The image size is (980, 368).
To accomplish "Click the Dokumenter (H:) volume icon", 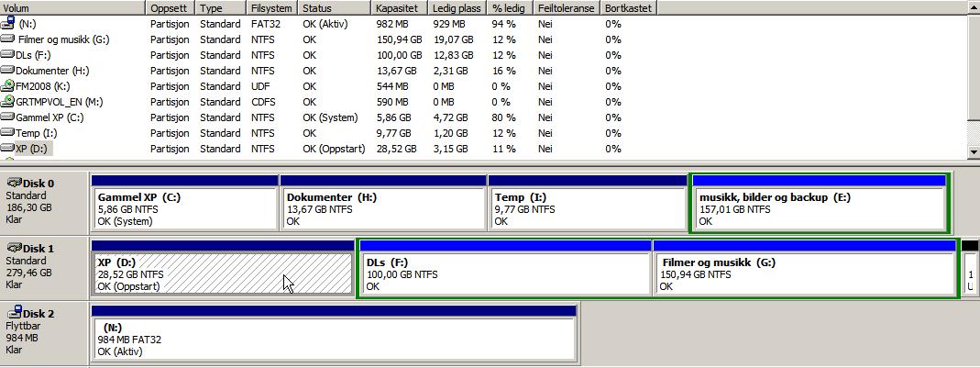I will [x=7, y=71].
